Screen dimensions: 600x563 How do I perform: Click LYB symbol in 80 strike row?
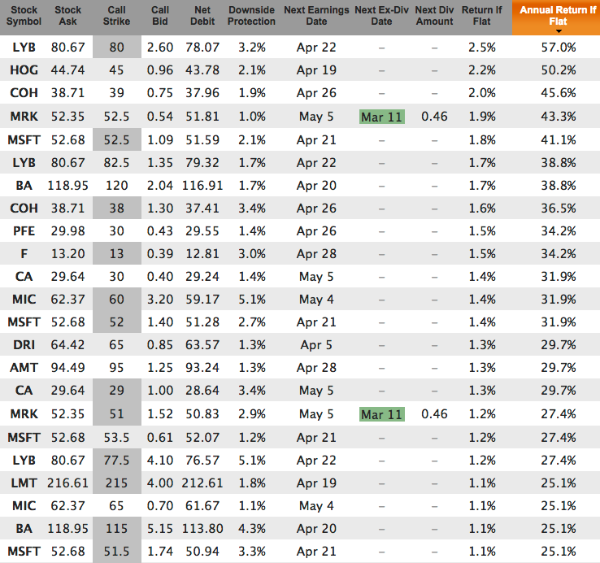click(x=24, y=47)
